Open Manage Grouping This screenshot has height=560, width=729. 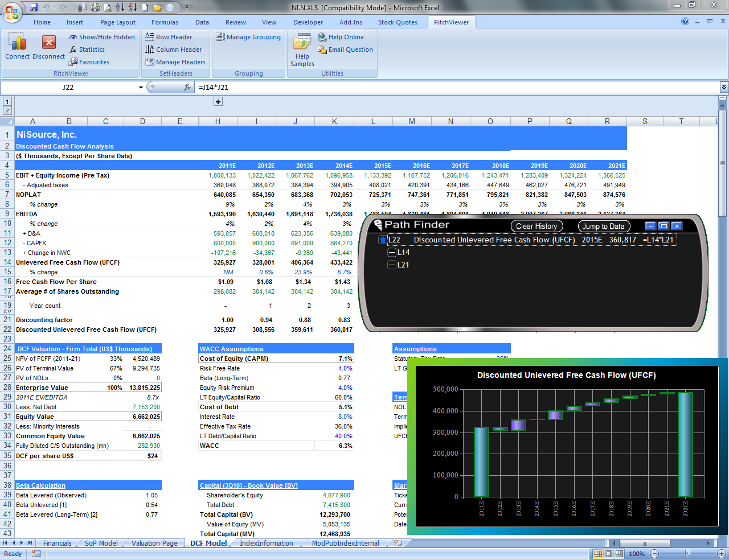pos(248,37)
